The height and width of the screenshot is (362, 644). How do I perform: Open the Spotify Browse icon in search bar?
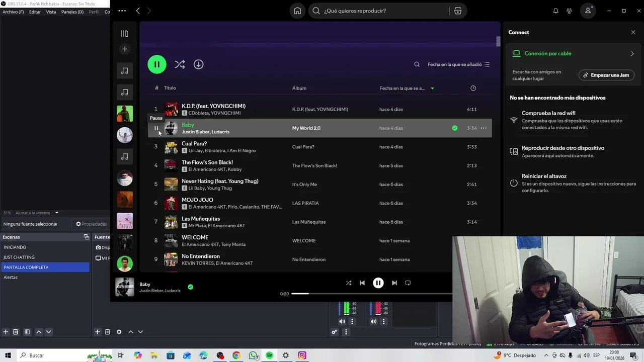pyautogui.click(x=458, y=11)
